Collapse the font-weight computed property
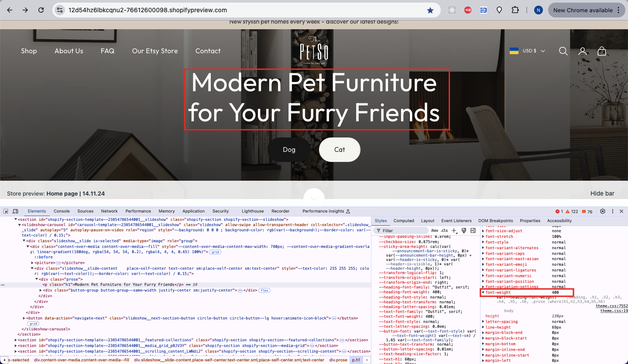628x364 pixels. pyautogui.click(x=483, y=292)
